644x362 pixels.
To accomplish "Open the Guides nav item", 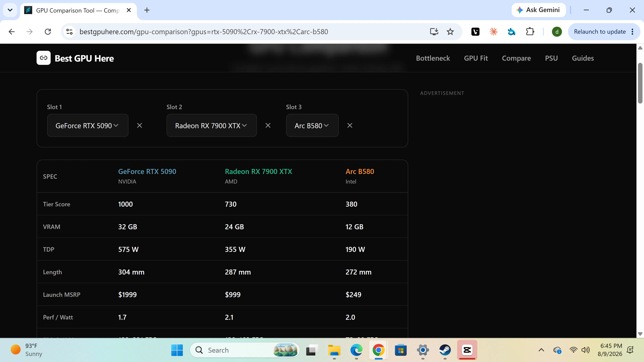I will [583, 58].
